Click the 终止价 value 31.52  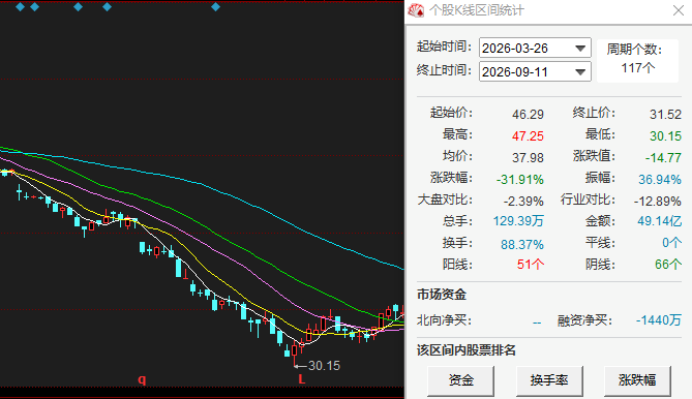tap(666, 114)
